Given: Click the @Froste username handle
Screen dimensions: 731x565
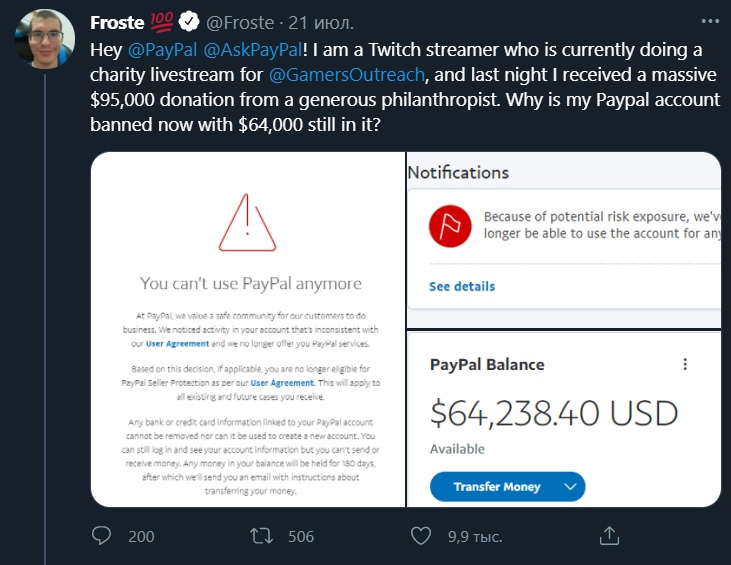Looking at the screenshot, I should pos(240,22).
